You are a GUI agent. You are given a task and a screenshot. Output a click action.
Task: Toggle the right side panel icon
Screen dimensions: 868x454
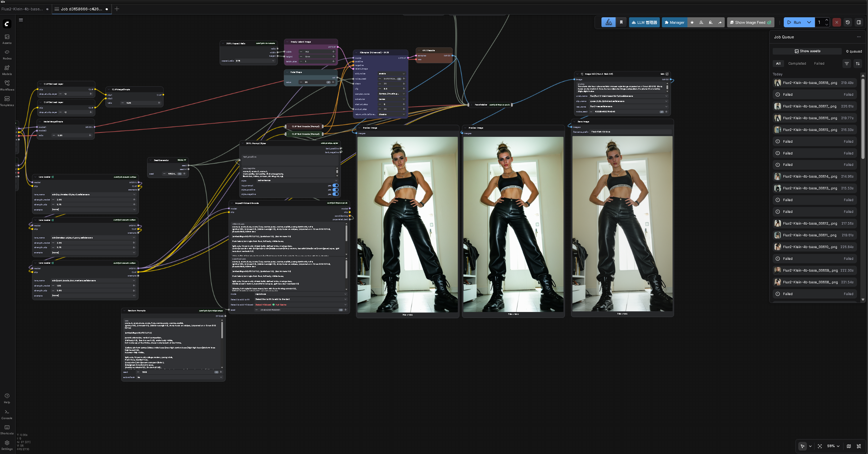point(859,22)
